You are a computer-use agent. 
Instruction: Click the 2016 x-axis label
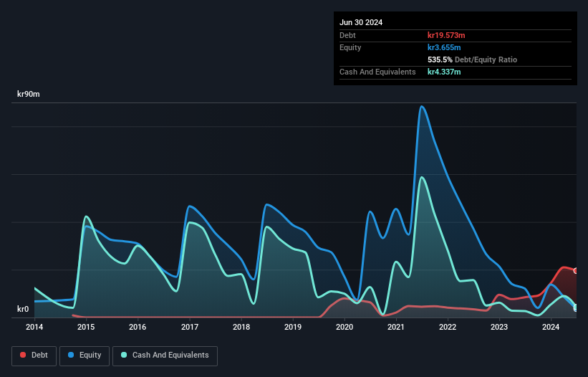click(138, 327)
